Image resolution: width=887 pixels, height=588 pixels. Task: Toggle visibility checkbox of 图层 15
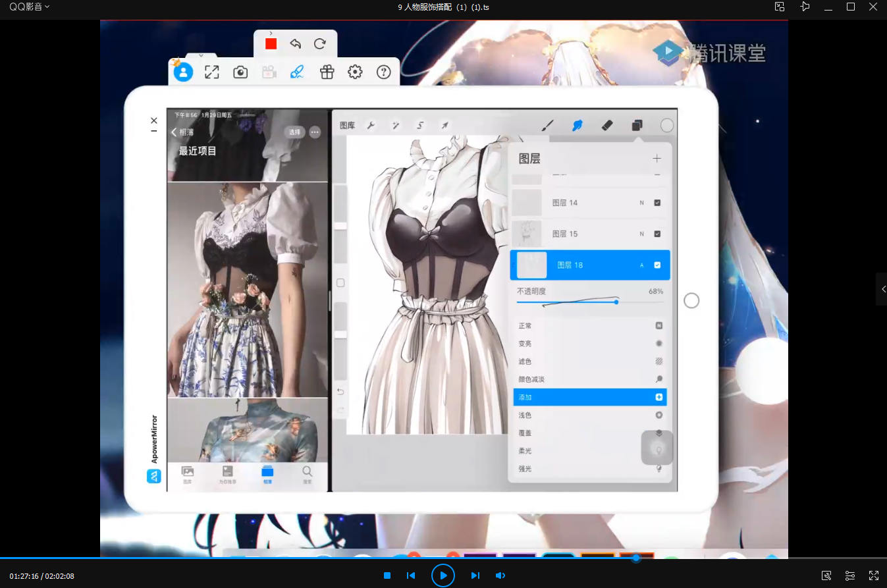(657, 234)
